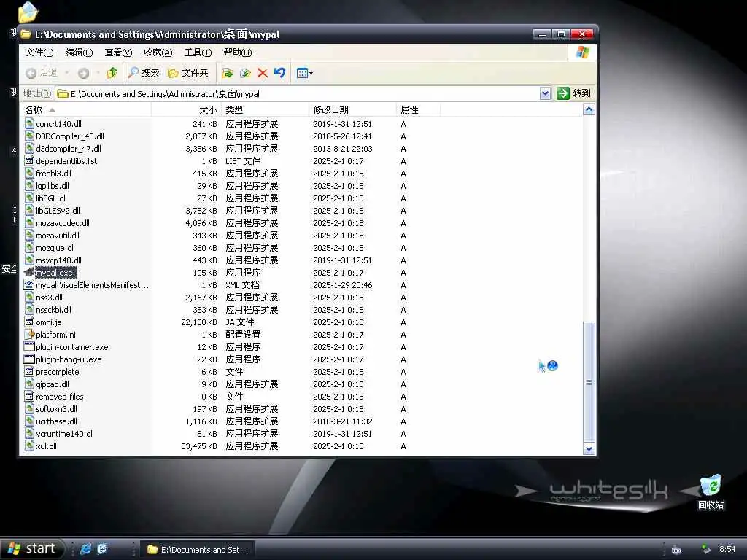
Task: Select the file nssckbi.dll
Action: [53, 310]
